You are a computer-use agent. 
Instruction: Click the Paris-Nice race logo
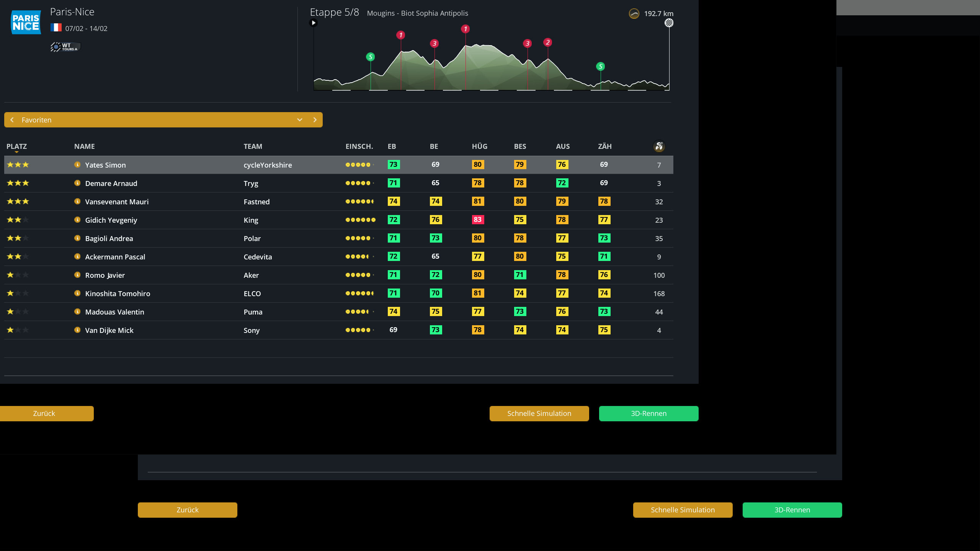26,22
